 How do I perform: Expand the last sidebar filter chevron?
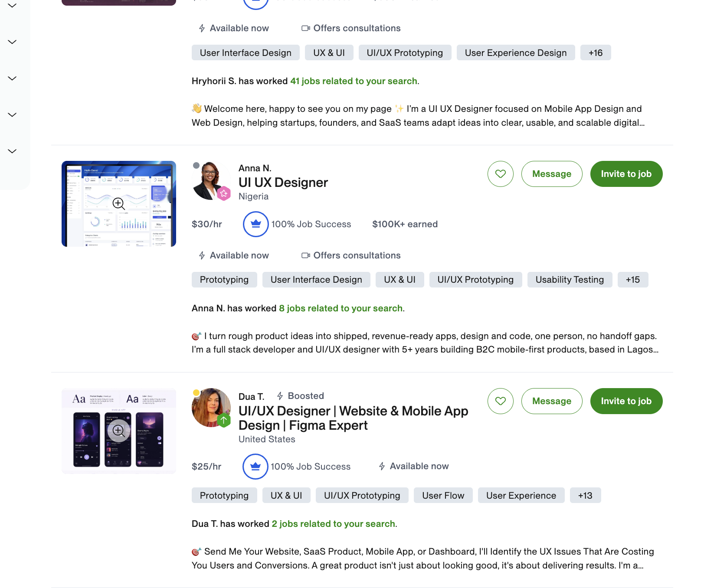12,151
